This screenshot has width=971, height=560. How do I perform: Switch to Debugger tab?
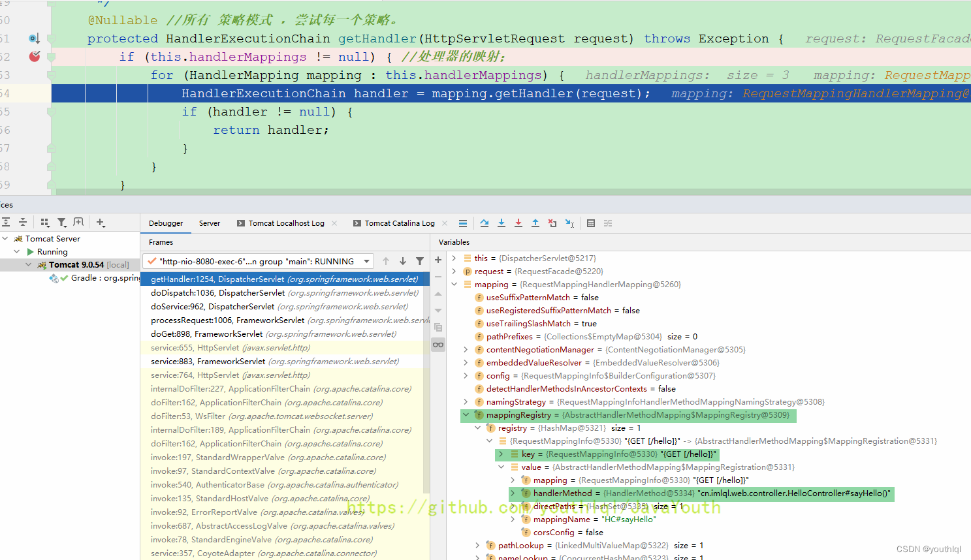(x=166, y=223)
